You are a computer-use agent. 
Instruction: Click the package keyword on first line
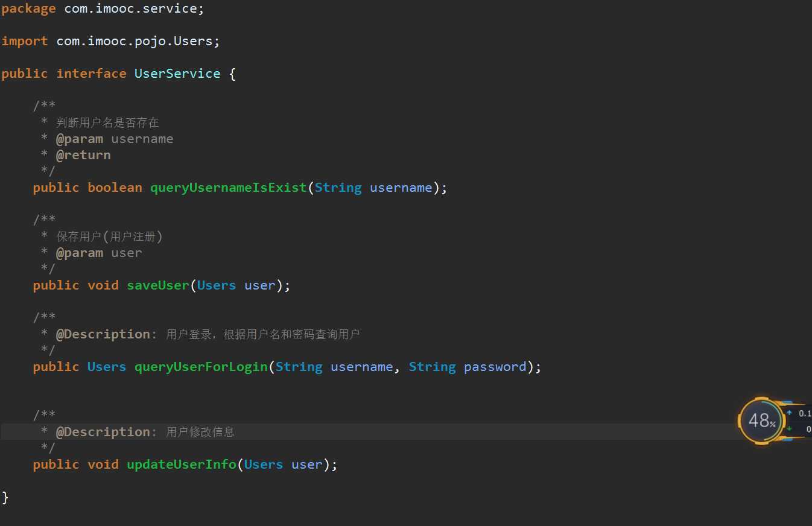[x=28, y=8]
